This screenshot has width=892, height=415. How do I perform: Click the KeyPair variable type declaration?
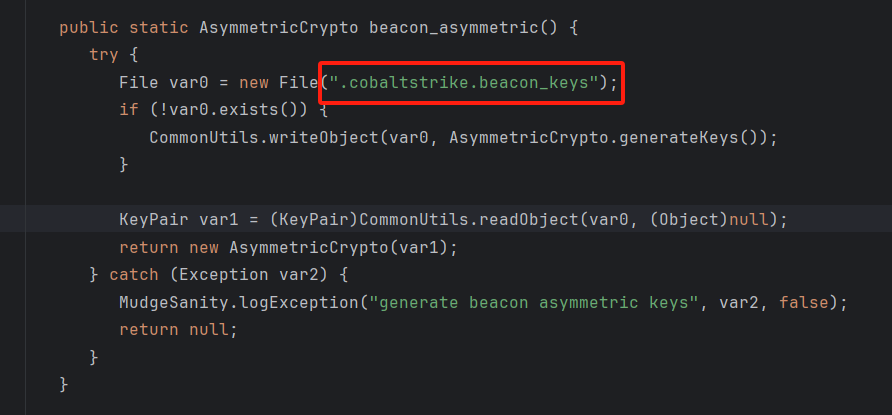154,219
